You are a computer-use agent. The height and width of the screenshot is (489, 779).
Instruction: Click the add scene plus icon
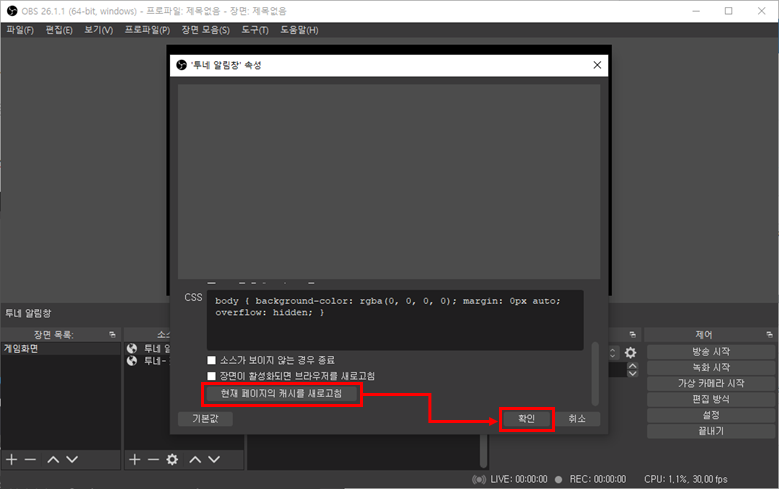[12, 459]
